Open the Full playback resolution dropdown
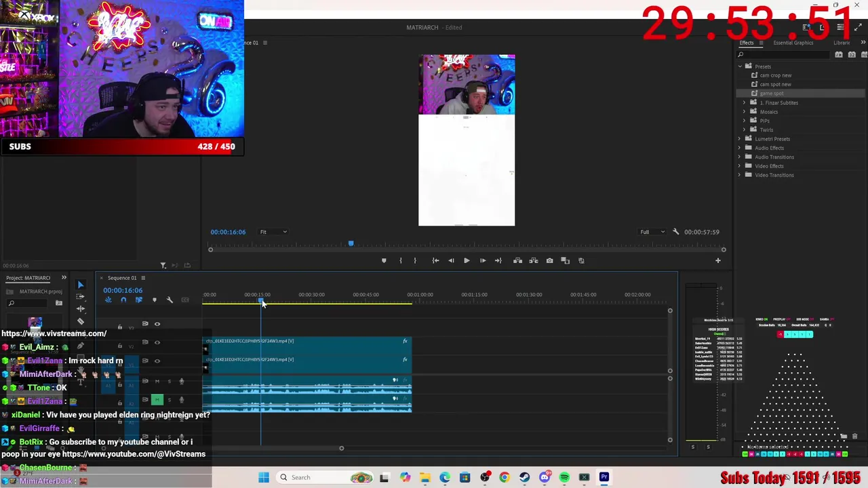 click(x=652, y=232)
